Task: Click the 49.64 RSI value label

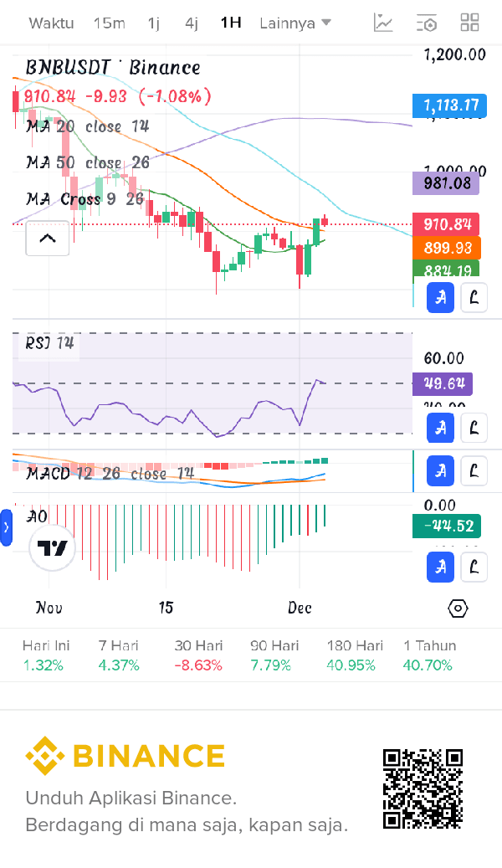Action: [x=443, y=383]
